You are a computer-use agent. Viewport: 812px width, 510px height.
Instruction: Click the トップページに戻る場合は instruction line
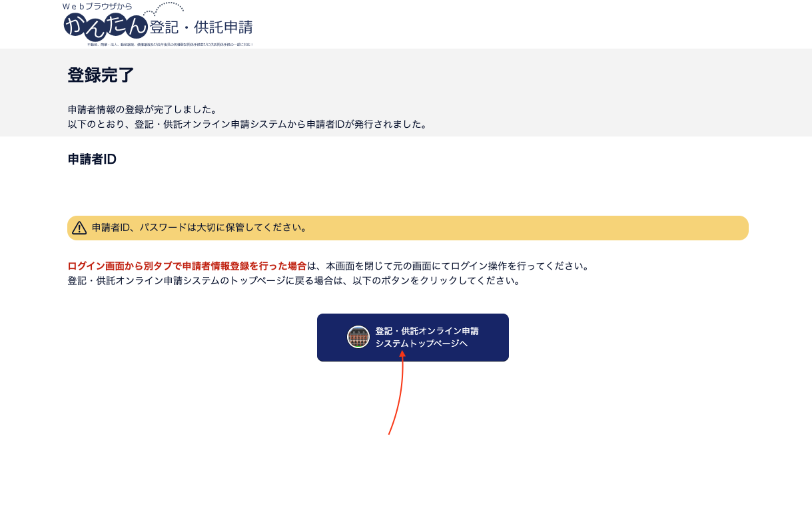[293, 281]
